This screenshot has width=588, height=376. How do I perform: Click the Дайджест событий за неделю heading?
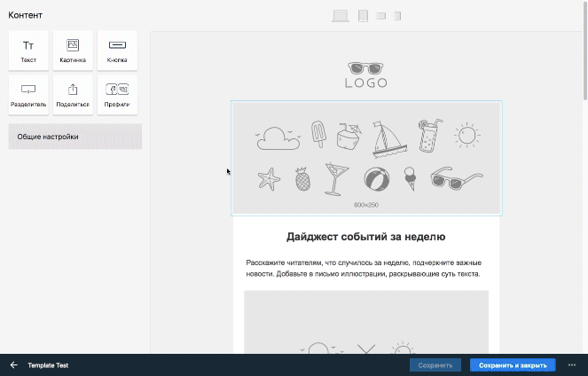coord(366,237)
